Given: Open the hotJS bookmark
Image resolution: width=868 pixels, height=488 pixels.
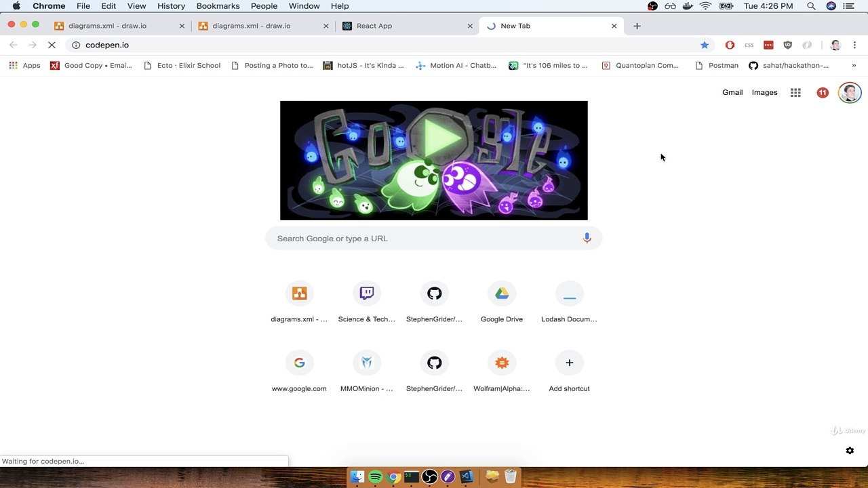Looking at the screenshot, I should point(363,66).
